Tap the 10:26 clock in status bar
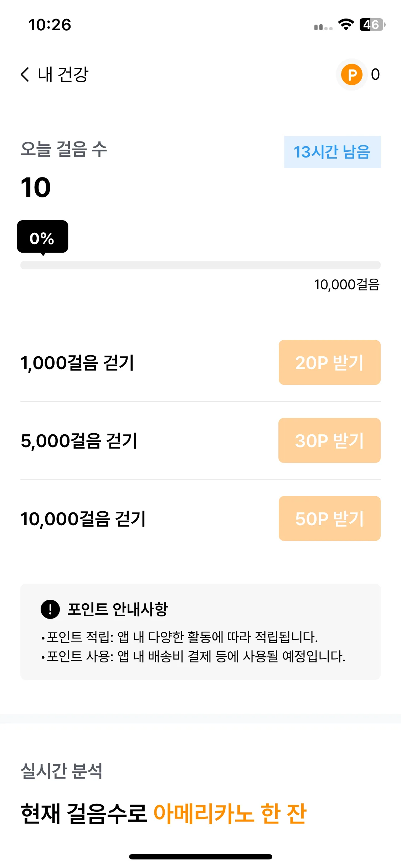Screen dimensions: 401x868 pyautogui.click(x=50, y=25)
